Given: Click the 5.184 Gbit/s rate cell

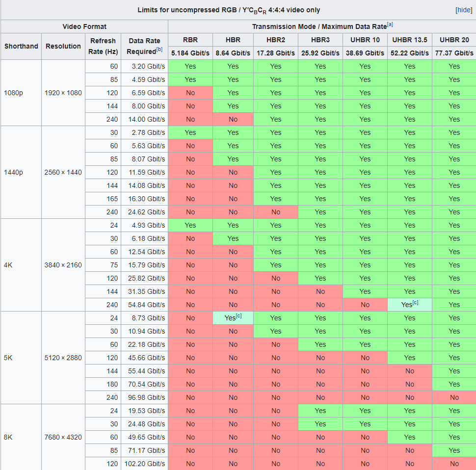Looking at the screenshot, I should pyautogui.click(x=190, y=53).
